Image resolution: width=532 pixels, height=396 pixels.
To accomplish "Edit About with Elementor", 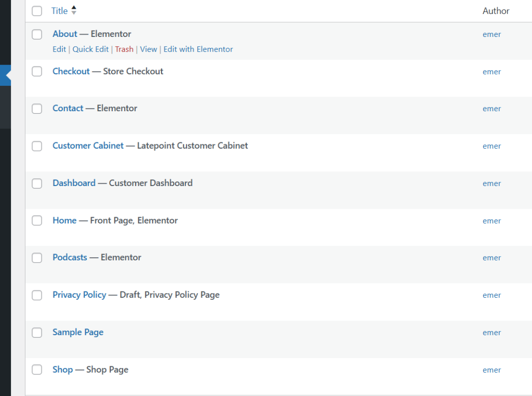I will (x=197, y=49).
